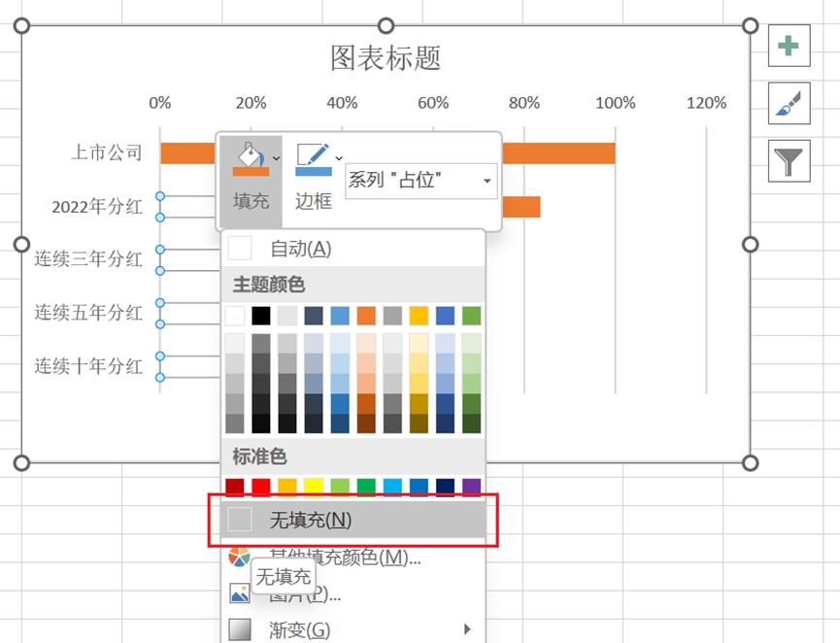The height and width of the screenshot is (643, 840).
Task: Choose the 自动(A) fill option
Action: coord(353,249)
